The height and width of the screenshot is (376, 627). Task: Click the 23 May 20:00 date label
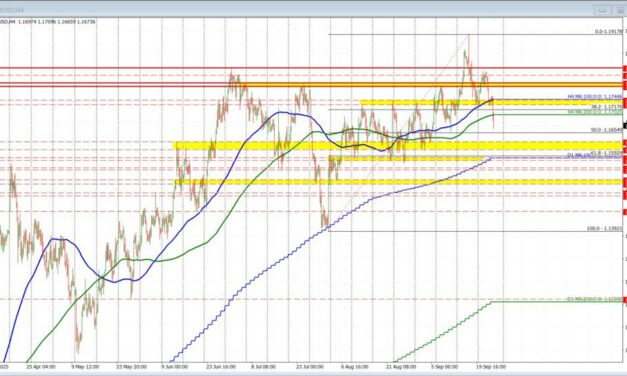point(131,366)
